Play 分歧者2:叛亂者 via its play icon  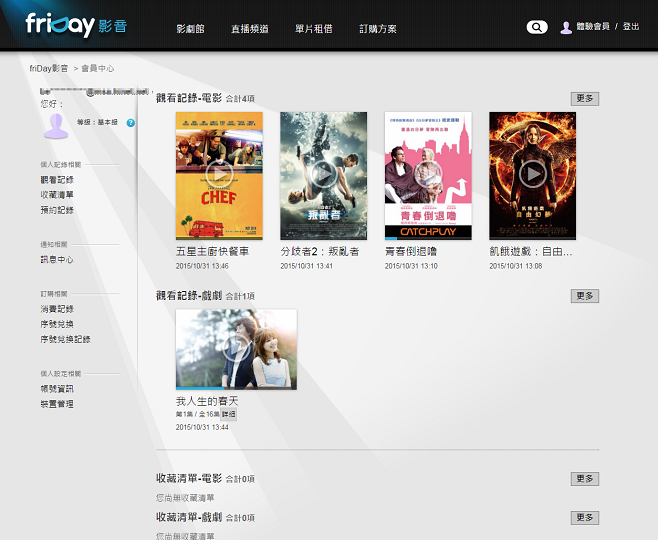324,174
